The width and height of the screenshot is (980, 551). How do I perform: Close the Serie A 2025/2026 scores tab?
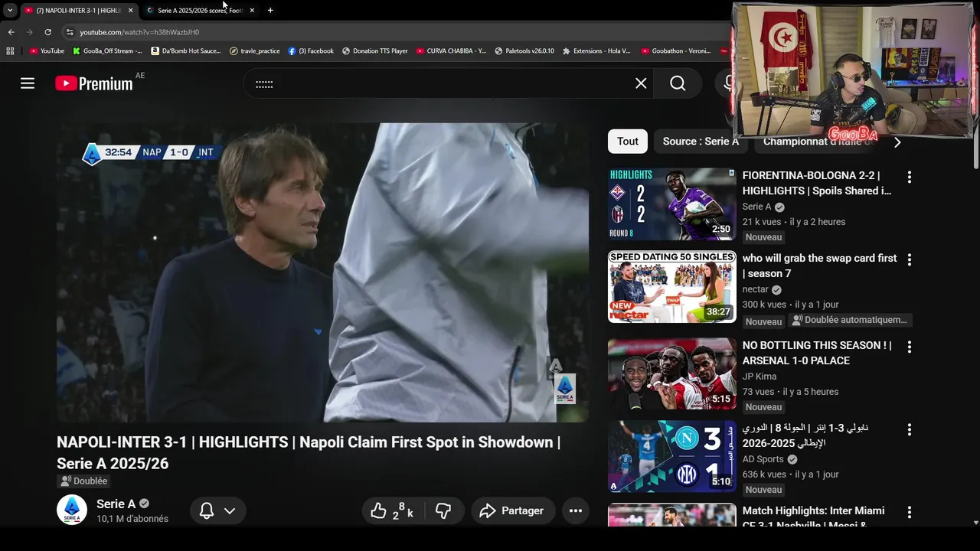coord(252,10)
